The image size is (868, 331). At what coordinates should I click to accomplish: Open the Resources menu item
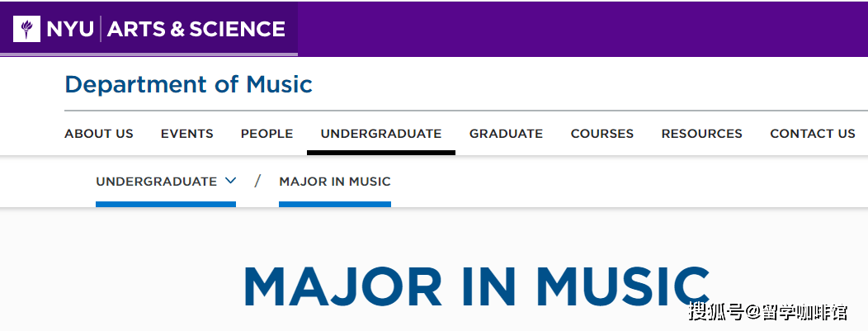tap(702, 134)
